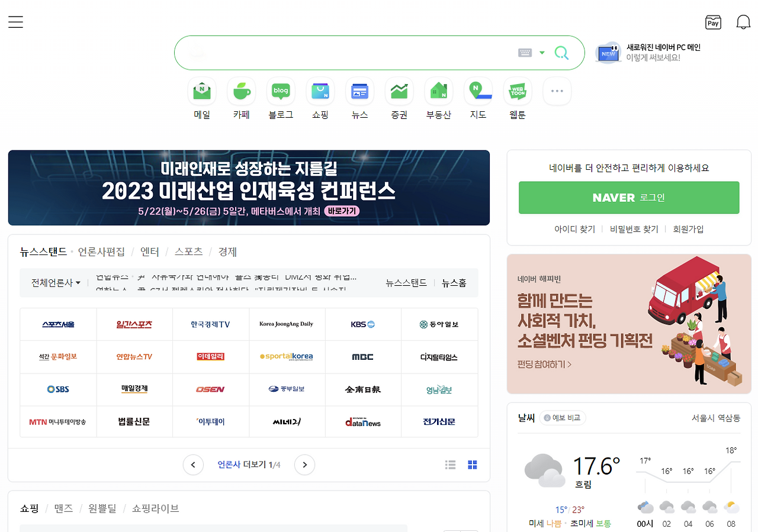Open 뉴스 shortcut icon
758x532 pixels.
coord(359,92)
